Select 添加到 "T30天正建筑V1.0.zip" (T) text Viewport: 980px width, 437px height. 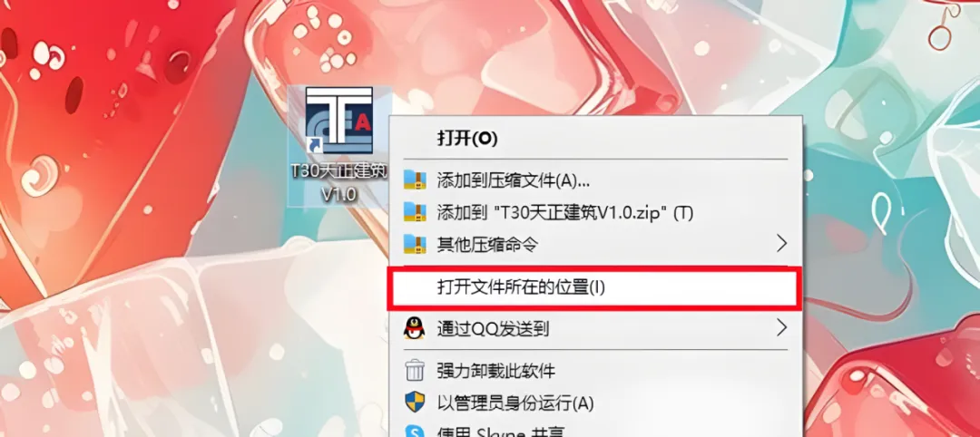click(565, 213)
